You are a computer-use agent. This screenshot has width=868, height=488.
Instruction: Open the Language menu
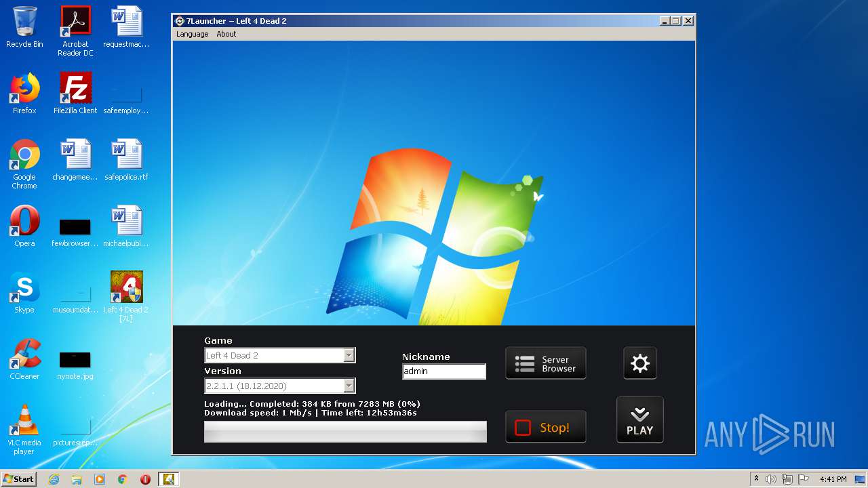(192, 34)
